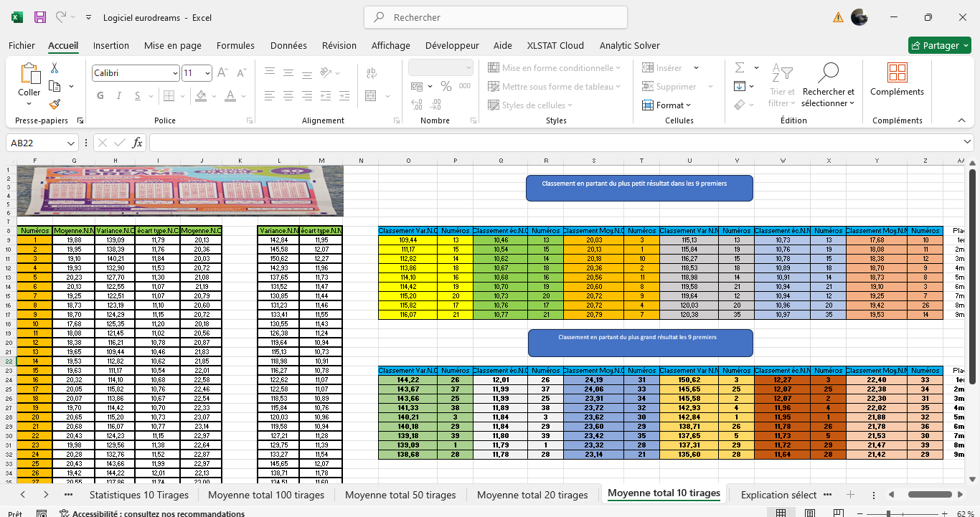The width and height of the screenshot is (980, 517).
Task: Toggle align right
Action: pyautogui.click(x=306, y=95)
